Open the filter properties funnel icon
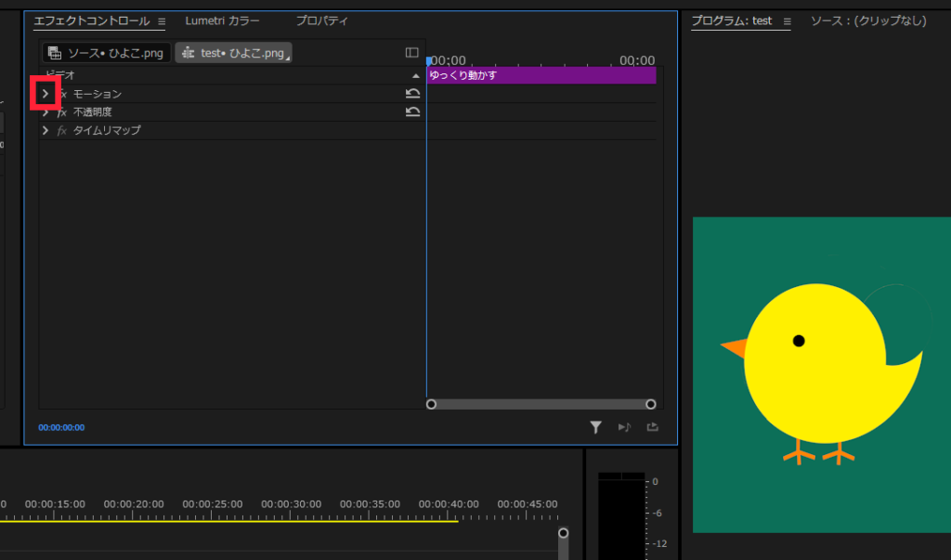This screenshot has width=951, height=560. click(x=595, y=428)
